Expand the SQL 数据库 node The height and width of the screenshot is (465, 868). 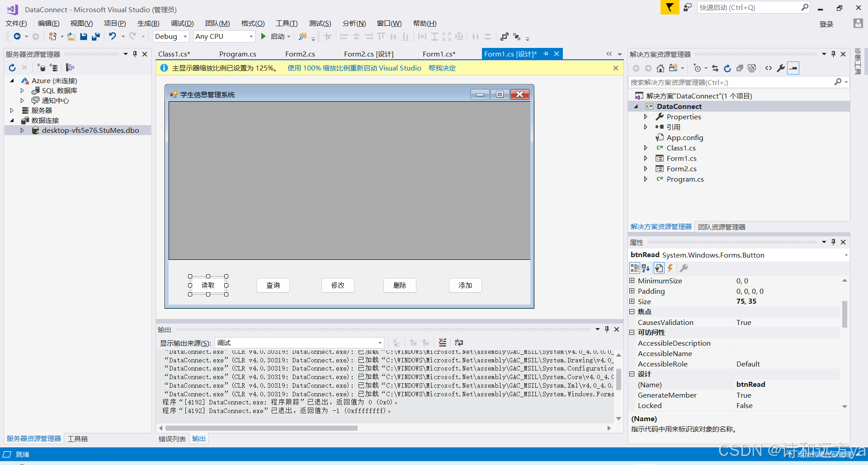click(22, 90)
